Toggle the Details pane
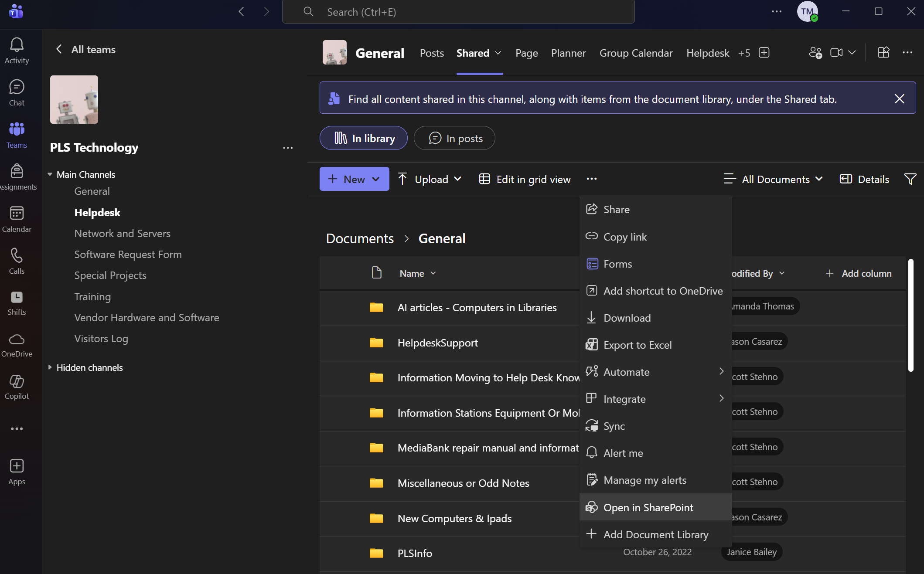Image resolution: width=924 pixels, height=574 pixels. pyautogui.click(x=864, y=179)
